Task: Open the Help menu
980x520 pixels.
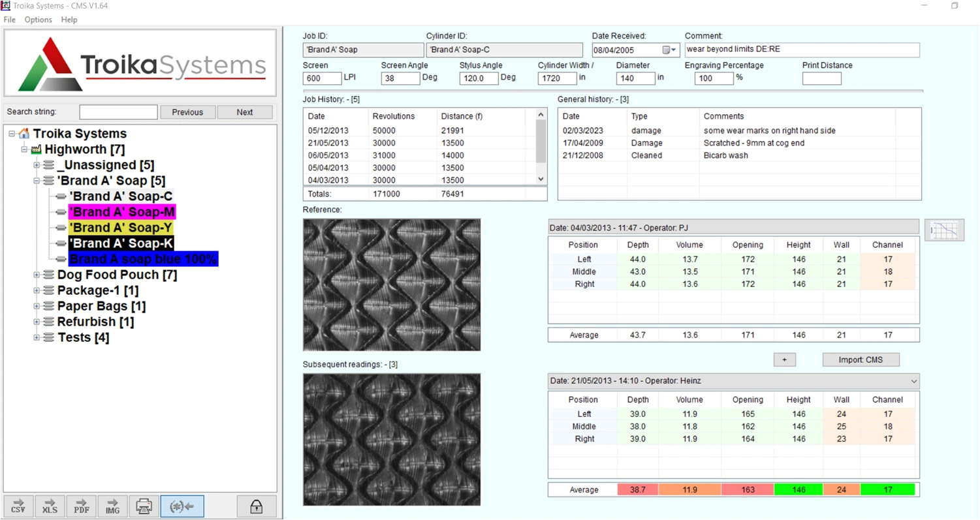Action: (69, 20)
